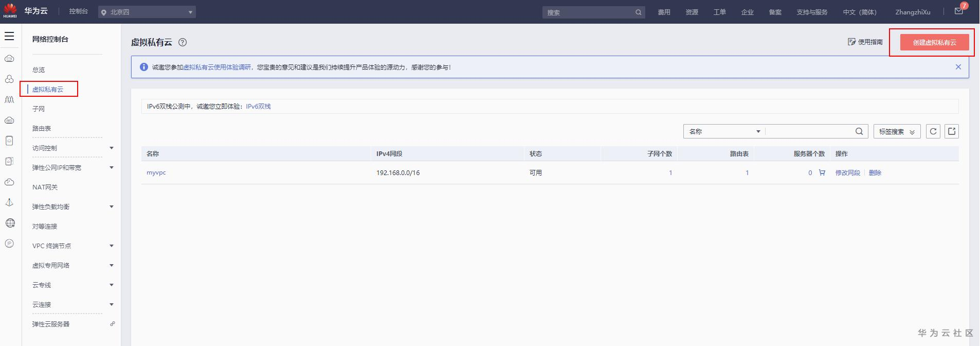Focus the name filter input field

(809, 131)
